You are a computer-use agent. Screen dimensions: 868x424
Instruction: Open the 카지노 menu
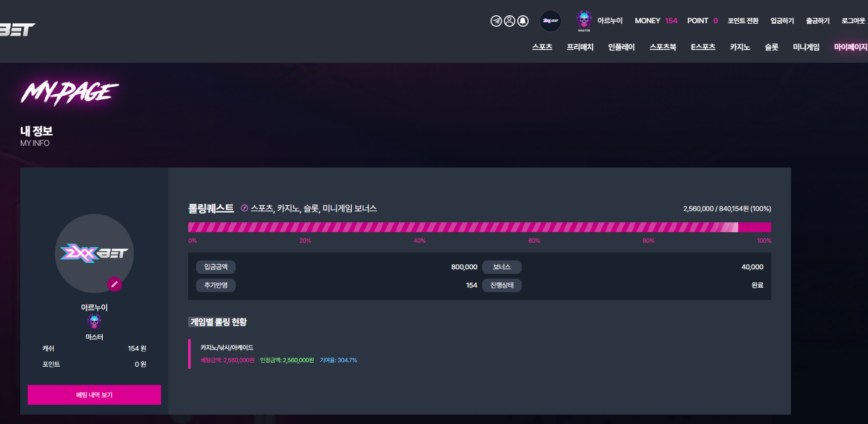740,47
